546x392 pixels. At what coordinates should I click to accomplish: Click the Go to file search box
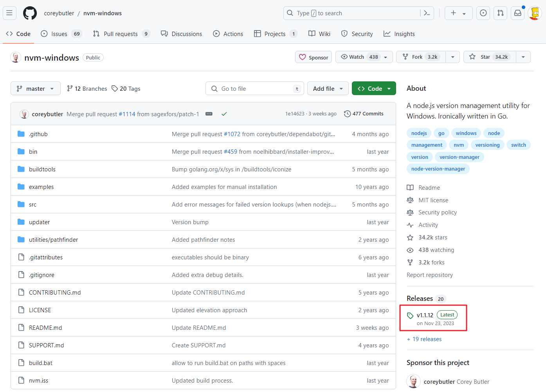[255, 89]
